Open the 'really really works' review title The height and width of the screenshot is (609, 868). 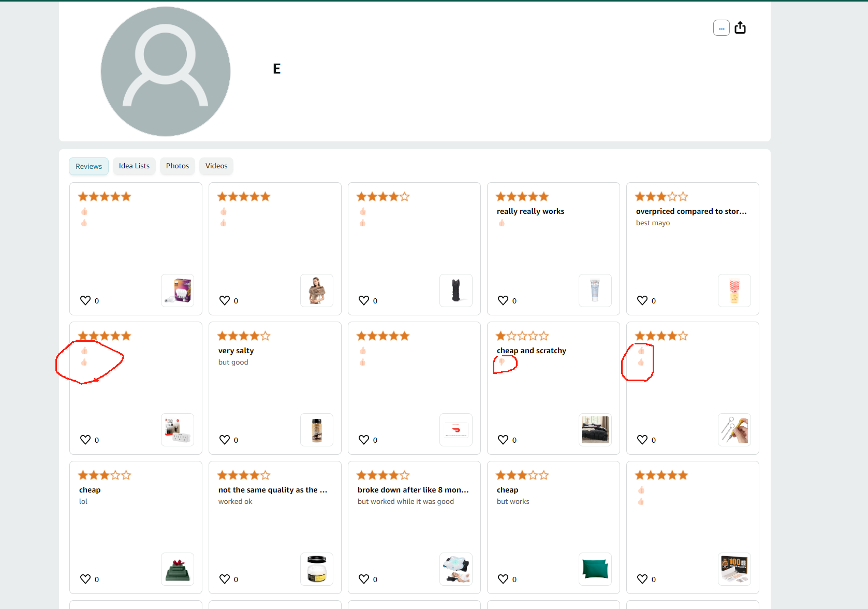pos(531,211)
